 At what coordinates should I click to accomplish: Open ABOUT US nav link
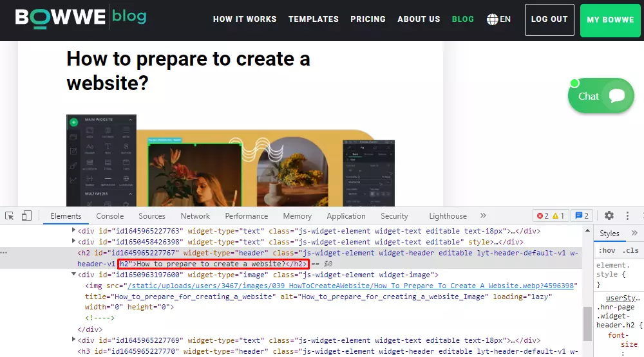pos(419,19)
